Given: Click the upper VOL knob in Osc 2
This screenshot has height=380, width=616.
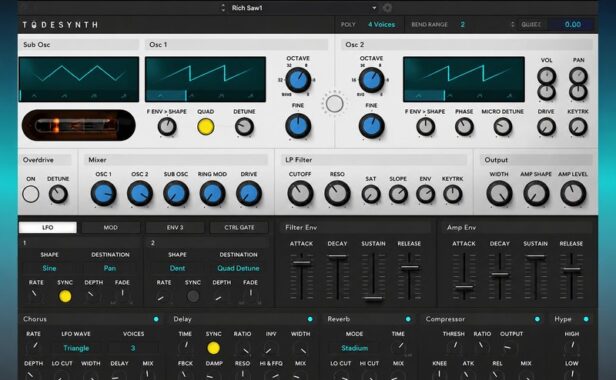Looking at the screenshot, I should click(x=546, y=75).
